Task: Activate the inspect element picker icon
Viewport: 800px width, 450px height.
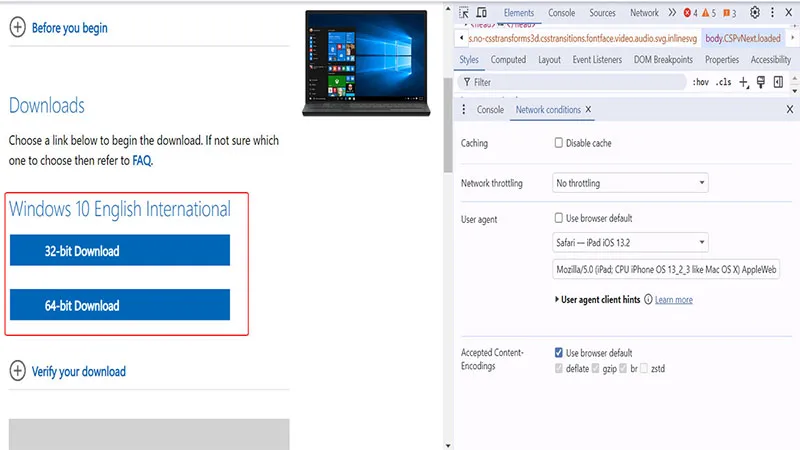Action: (464, 13)
